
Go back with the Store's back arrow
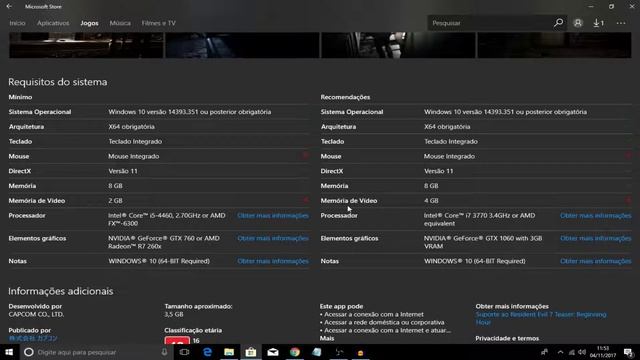9,7
